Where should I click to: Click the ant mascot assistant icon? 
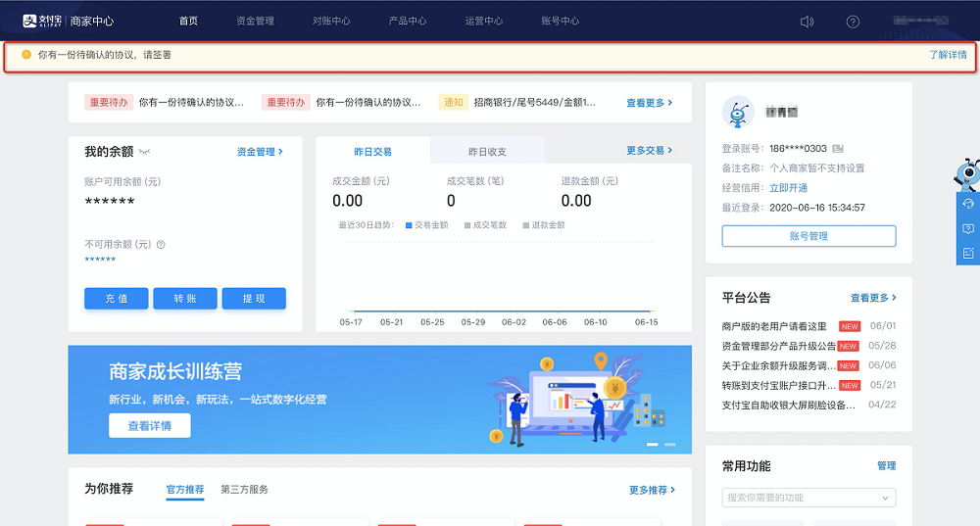coord(967,174)
